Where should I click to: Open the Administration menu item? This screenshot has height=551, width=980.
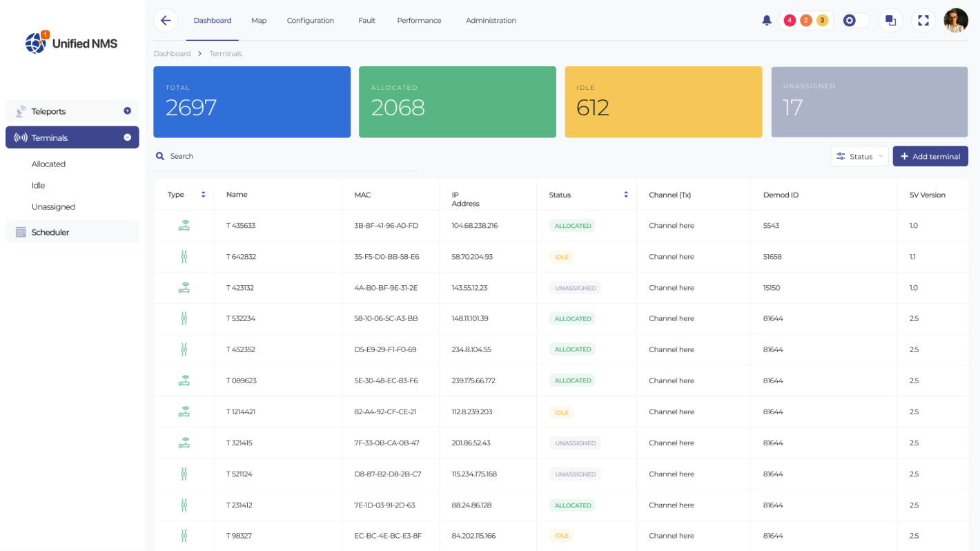491,20
